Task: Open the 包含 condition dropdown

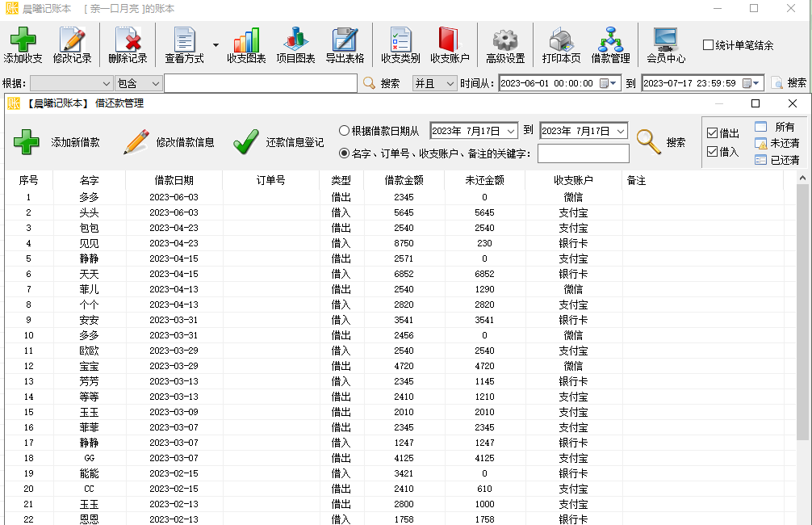Action: point(138,83)
